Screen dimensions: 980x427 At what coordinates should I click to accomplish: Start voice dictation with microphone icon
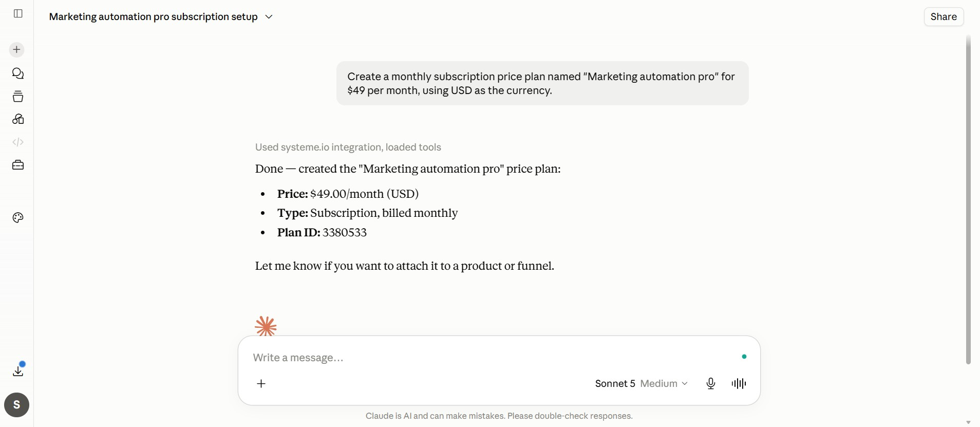(x=711, y=384)
